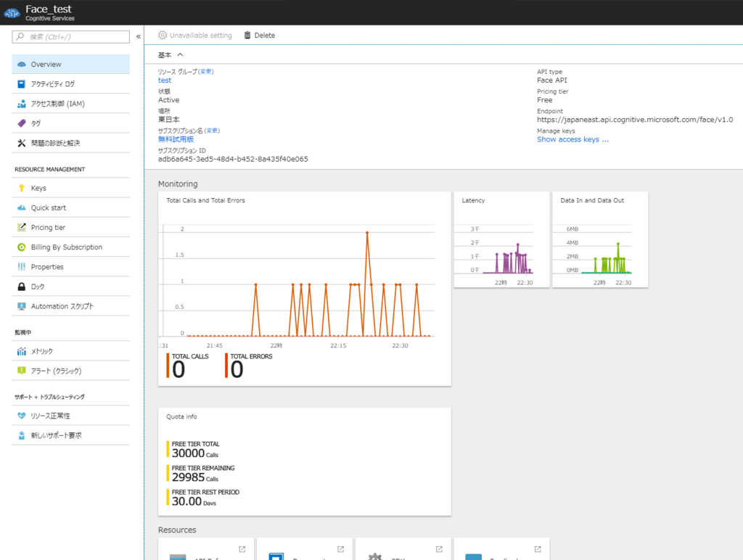Open the Pricing tier menu item
Image resolution: width=743 pixels, height=560 pixels.
(70, 228)
